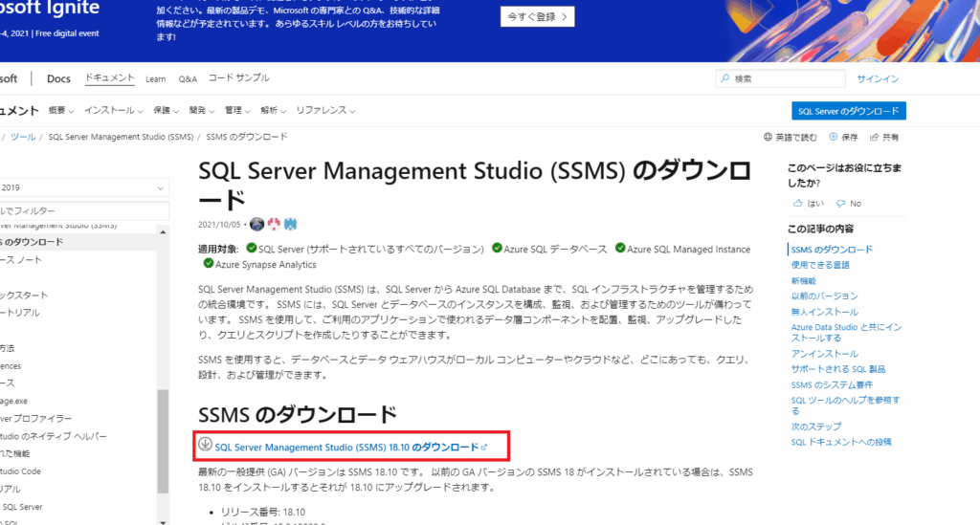
Task: Click the circular download icon beside SSMS 18.10 link
Action: tap(205, 445)
